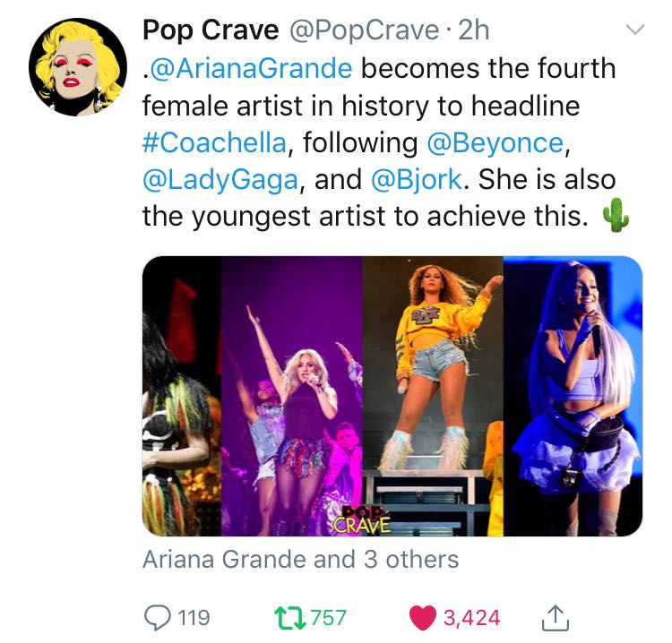Open the @ArianaGrande mention link
672x643 pixels.
251,69
